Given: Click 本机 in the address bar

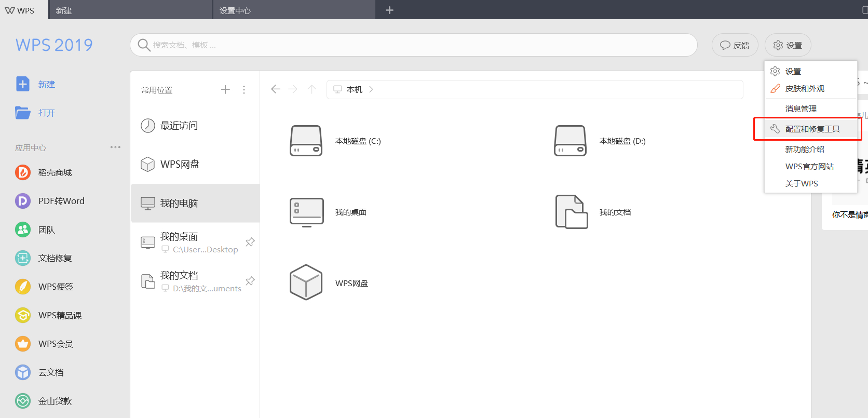Looking at the screenshot, I should [355, 89].
